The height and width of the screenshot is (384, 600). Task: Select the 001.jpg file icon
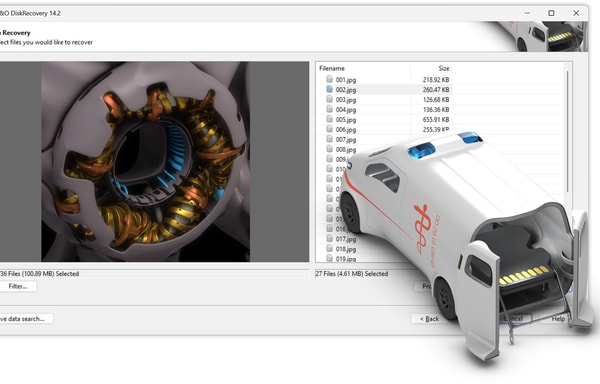click(329, 79)
